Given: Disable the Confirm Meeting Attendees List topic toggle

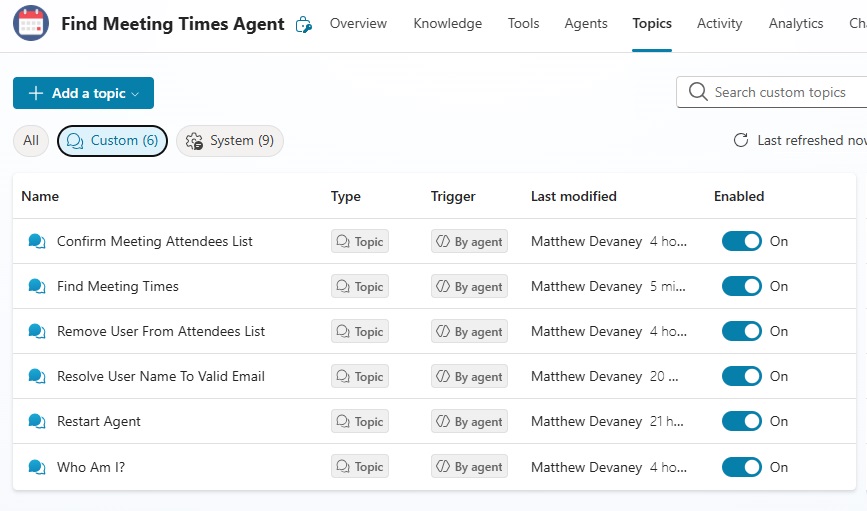Looking at the screenshot, I should point(741,241).
